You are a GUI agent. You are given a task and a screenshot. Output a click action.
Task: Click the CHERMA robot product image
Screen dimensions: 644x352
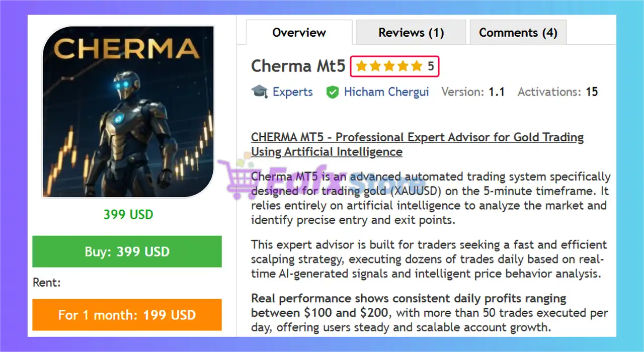(128, 112)
